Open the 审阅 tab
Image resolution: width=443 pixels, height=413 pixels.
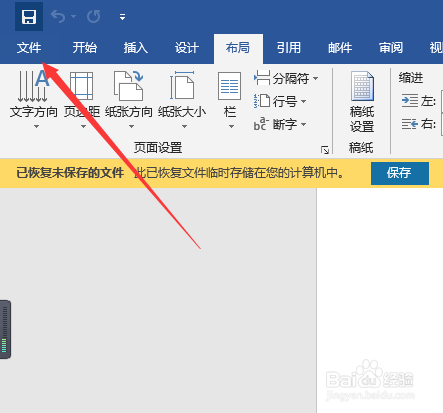391,48
